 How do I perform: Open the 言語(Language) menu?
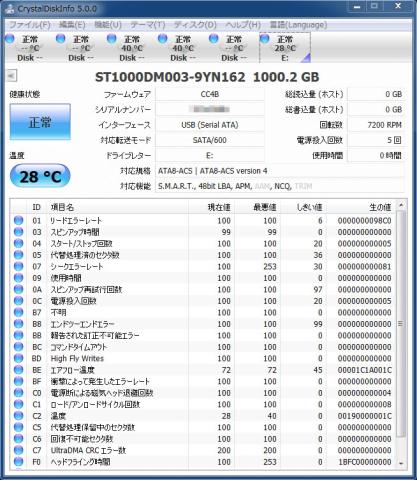coord(298,25)
